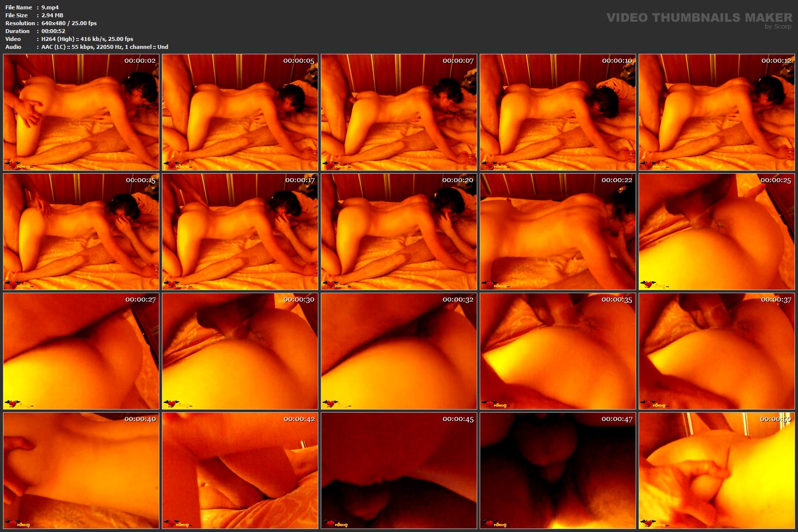Click the frame timestamped 00:00:45
Viewport: 798px width, 532px height.
coord(399,471)
